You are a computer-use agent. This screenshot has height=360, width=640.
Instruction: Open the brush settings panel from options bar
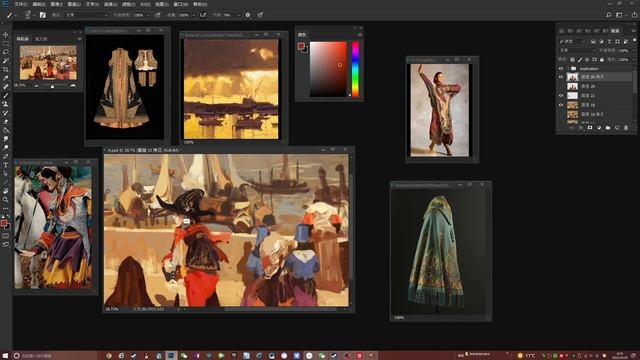pyautogui.click(x=42, y=15)
